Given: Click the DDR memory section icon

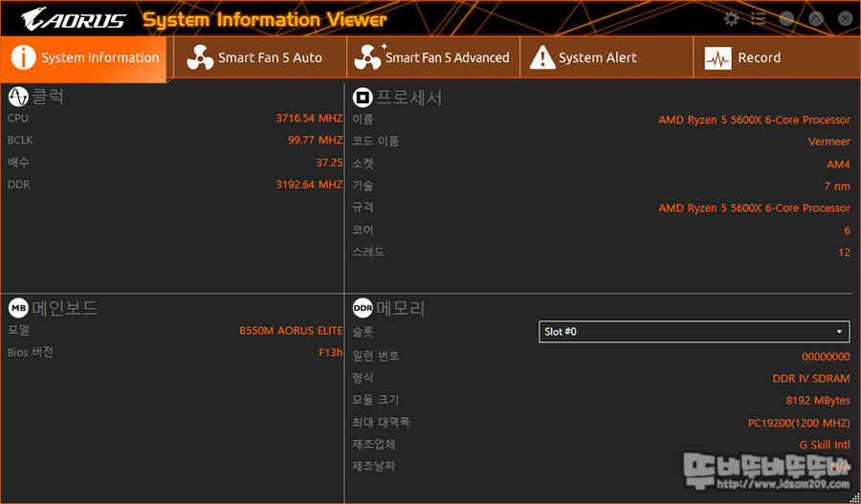Looking at the screenshot, I should point(363,308).
